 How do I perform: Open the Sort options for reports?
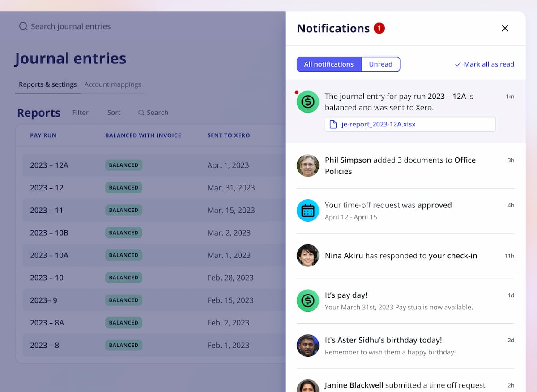(114, 113)
